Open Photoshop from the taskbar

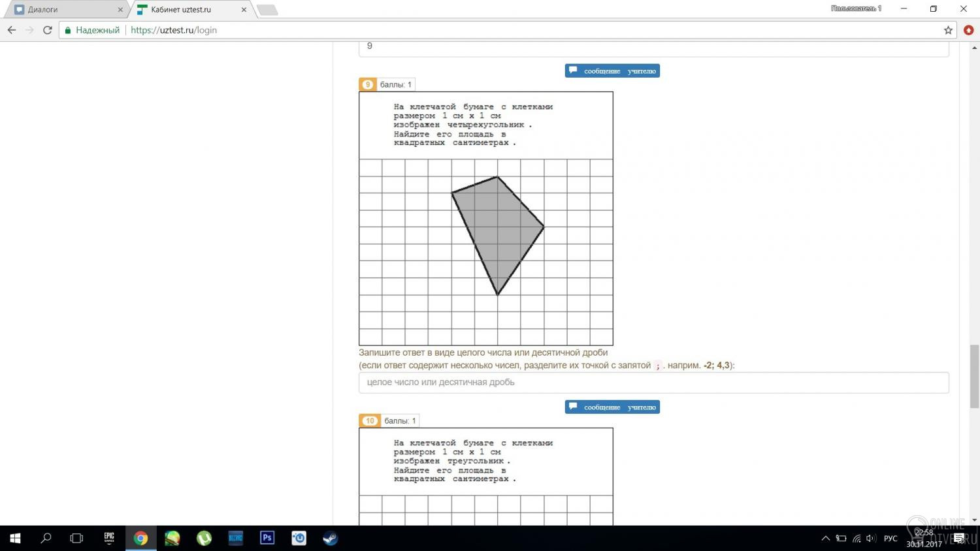[267, 538]
